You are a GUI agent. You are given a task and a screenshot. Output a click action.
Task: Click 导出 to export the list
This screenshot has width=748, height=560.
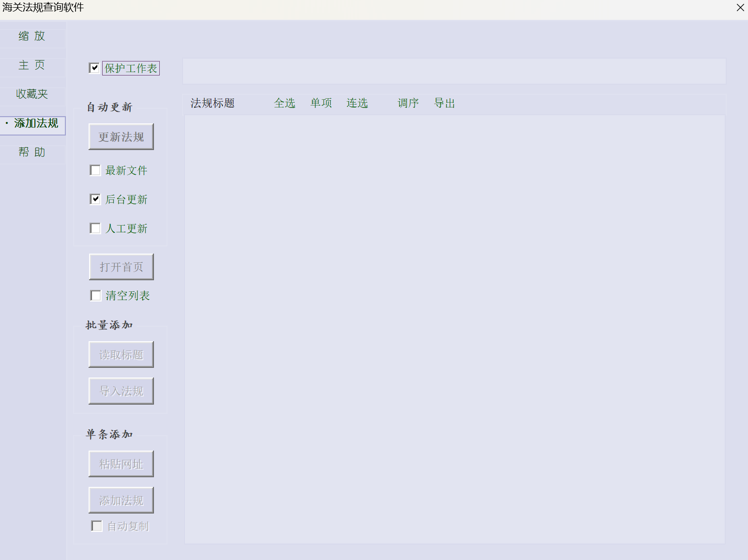point(444,103)
